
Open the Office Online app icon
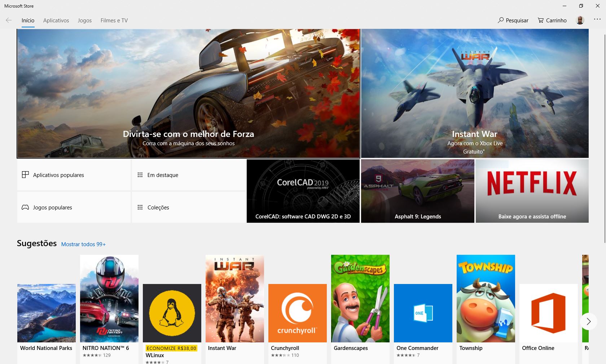[x=549, y=313]
